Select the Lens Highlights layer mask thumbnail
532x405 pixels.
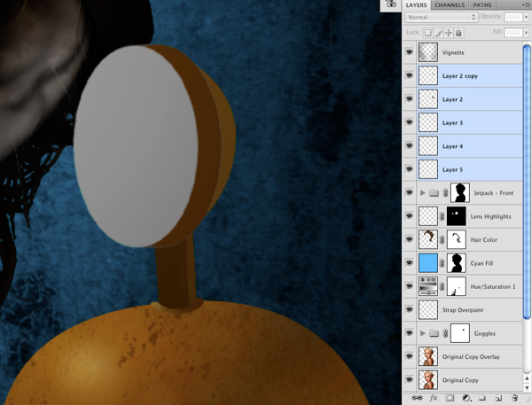click(457, 216)
